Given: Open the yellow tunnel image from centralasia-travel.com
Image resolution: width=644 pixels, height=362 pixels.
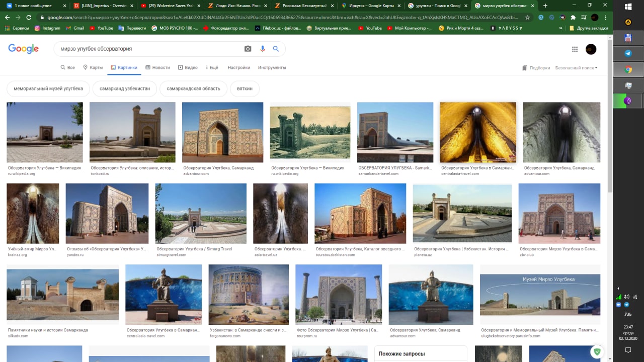Looking at the screenshot, I should coord(478,132).
